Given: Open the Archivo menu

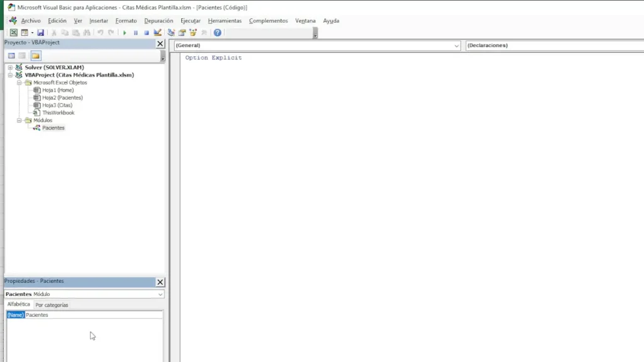Looking at the screenshot, I should coord(31,21).
